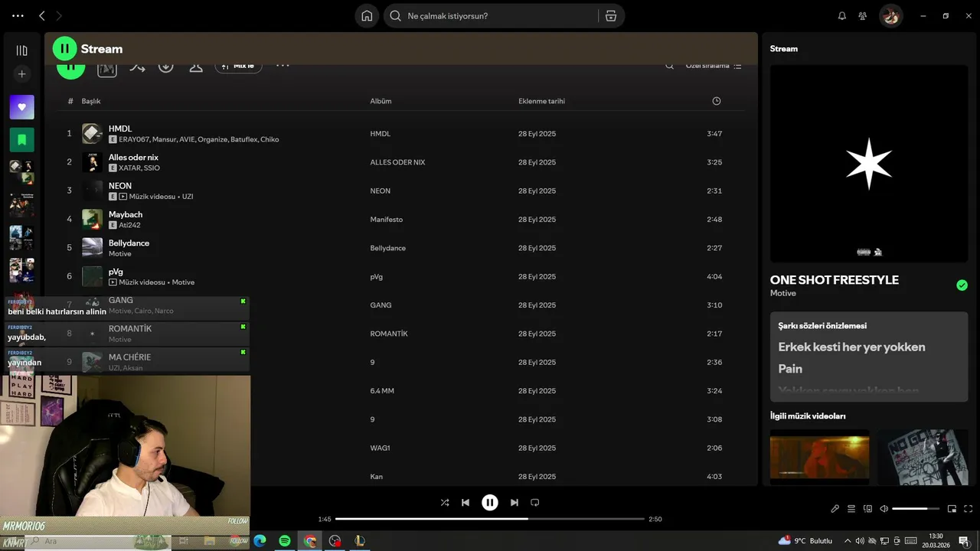This screenshot has height=551, width=980.
Task: Open artist link ERAY067 under HMDL
Action: [x=134, y=140]
